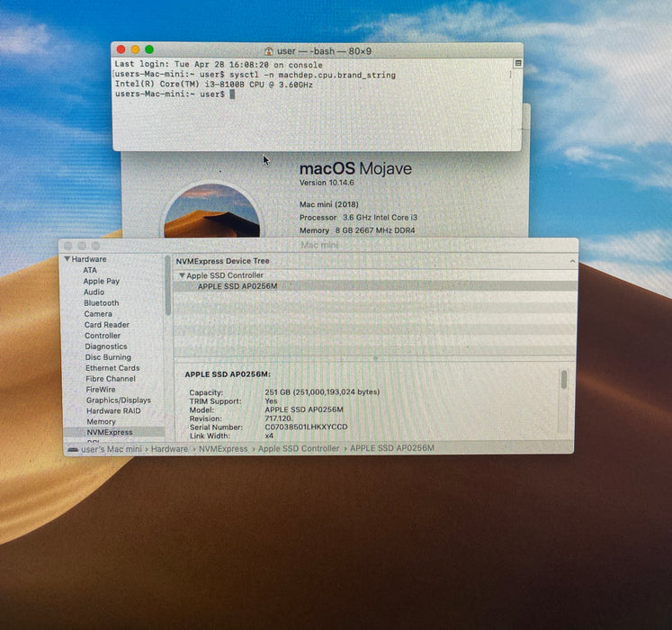Open Graphics/Displays section
This screenshot has width=672, height=630.
point(119,400)
